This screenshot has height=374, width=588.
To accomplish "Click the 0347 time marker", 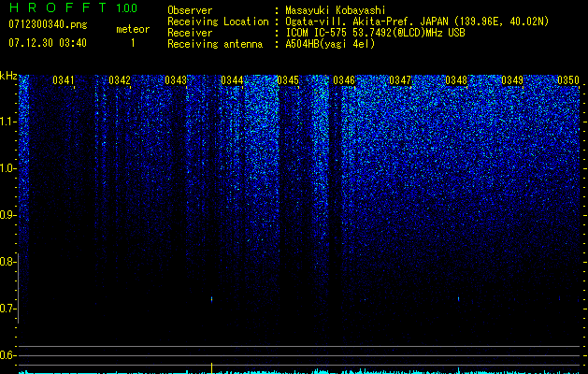I will (x=400, y=79).
